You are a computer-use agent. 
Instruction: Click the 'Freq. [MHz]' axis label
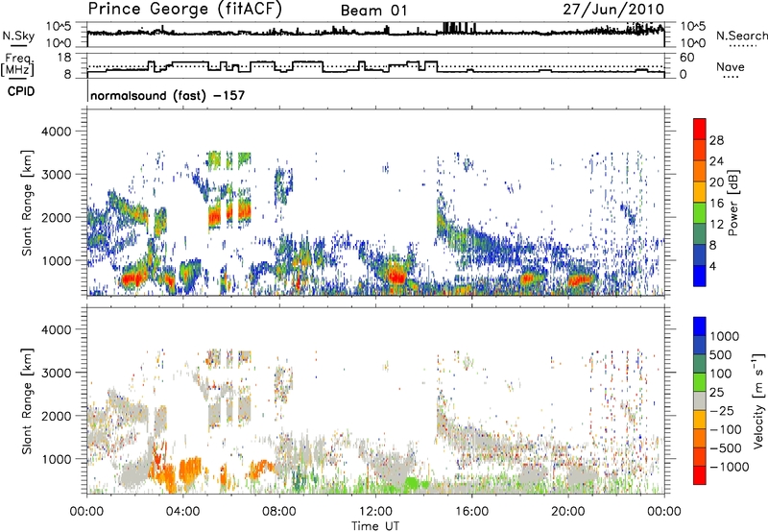18,65
